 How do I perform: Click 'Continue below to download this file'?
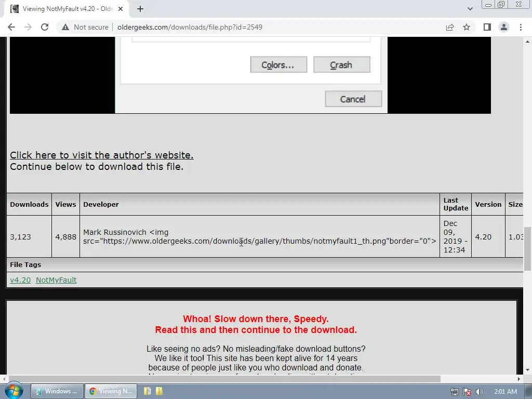(97, 167)
